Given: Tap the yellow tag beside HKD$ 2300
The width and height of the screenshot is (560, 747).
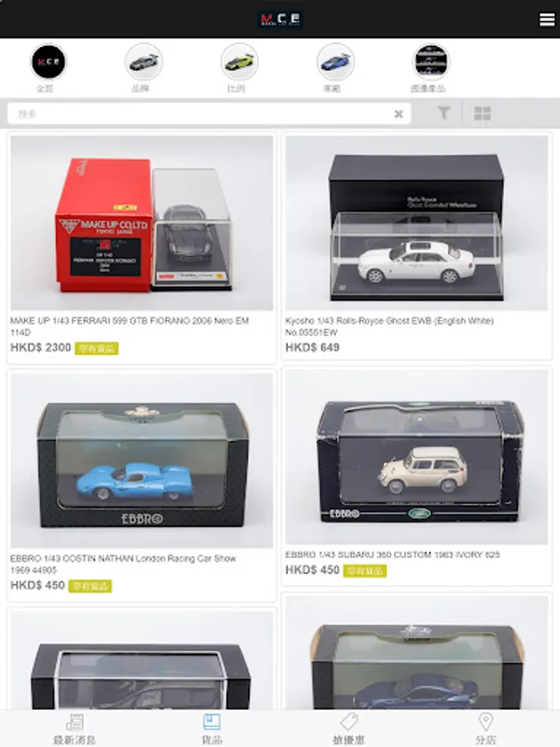Looking at the screenshot, I should tap(97, 349).
